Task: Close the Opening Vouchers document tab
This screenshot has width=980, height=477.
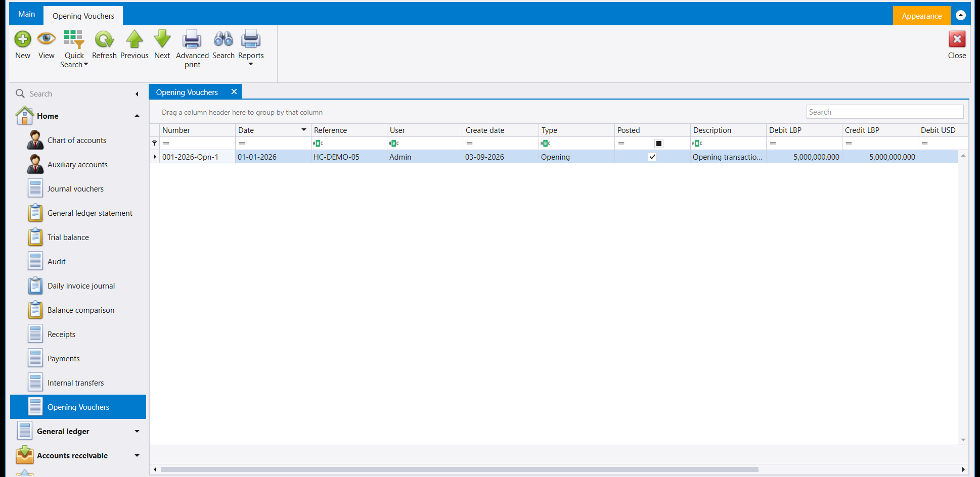Action: click(234, 91)
